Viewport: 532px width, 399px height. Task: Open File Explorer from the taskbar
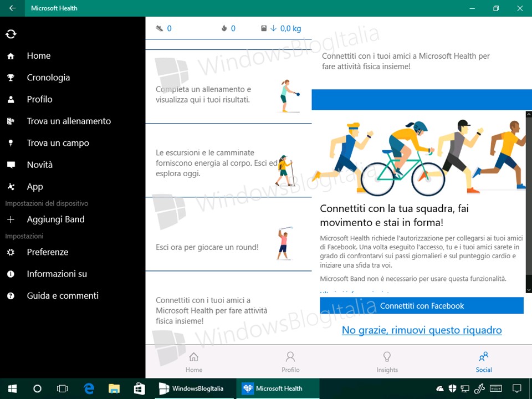click(x=114, y=388)
